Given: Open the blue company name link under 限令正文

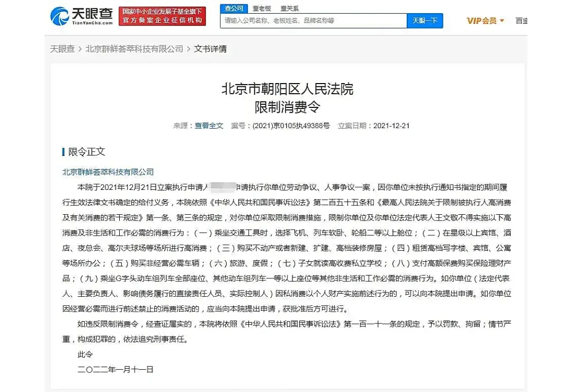Looking at the screenshot, I should point(108,172).
